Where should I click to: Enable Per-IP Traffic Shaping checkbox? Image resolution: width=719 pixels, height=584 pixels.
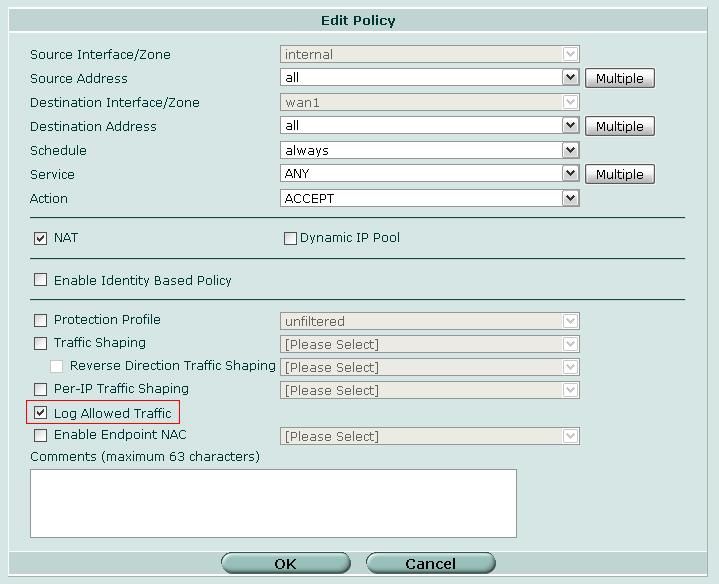coord(40,389)
